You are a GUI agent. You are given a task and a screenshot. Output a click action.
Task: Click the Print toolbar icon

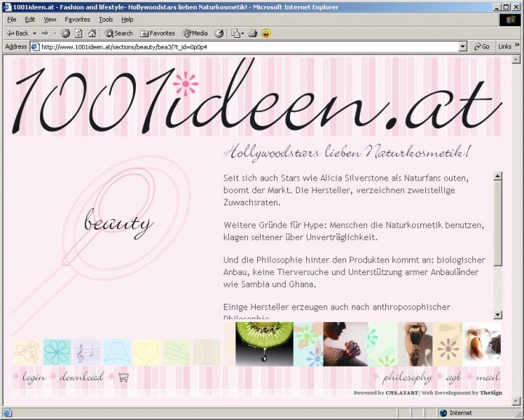pos(252,33)
